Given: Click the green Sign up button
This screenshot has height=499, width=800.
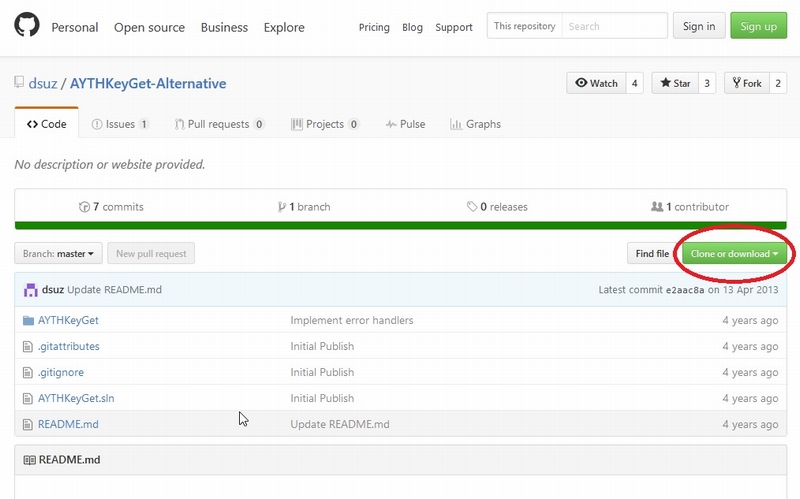Looking at the screenshot, I should [x=759, y=26].
